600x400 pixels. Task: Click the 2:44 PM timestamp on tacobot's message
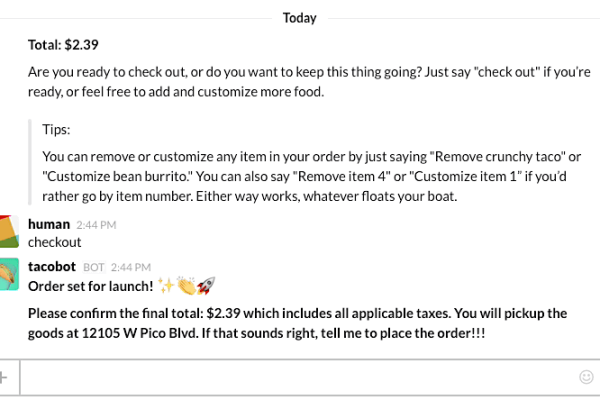(x=130, y=267)
